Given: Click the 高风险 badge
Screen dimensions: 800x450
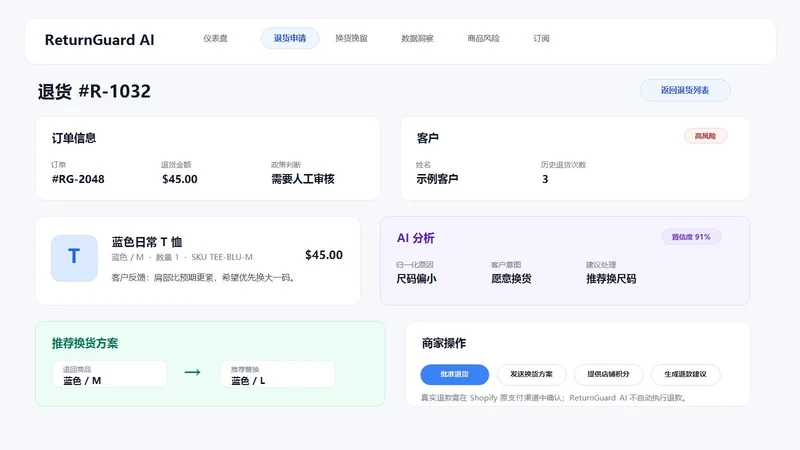Looking at the screenshot, I should pyautogui.click(x=706, y=136).
